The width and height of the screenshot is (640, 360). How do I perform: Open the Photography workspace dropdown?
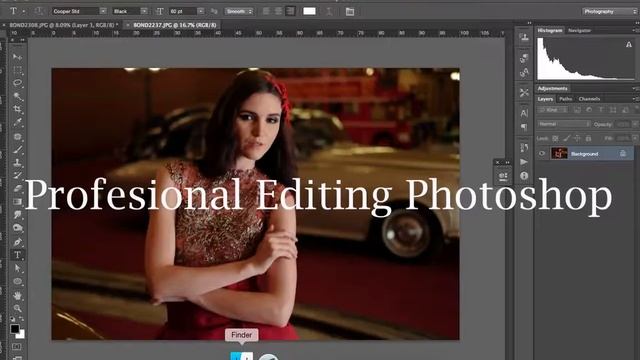click(610, 11)
